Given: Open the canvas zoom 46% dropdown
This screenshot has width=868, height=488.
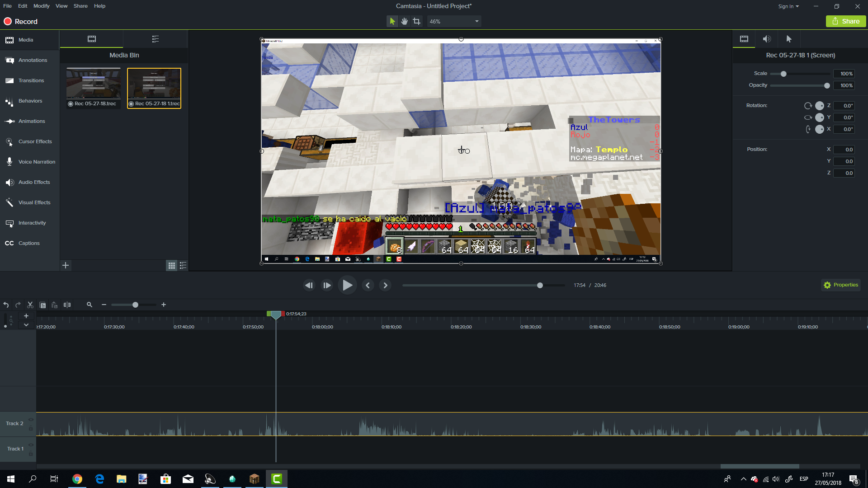Looking at the screenshot, I should tap(454, 21).
